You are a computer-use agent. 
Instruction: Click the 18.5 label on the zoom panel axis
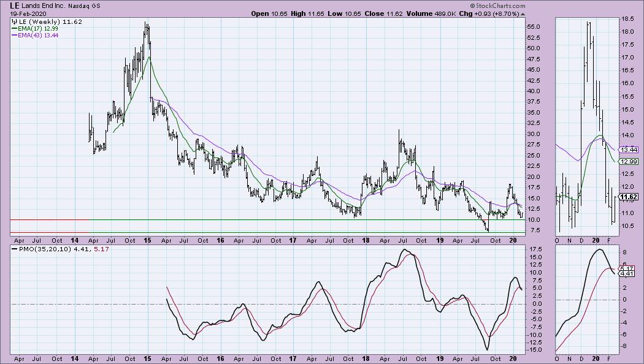pos(627,19)
